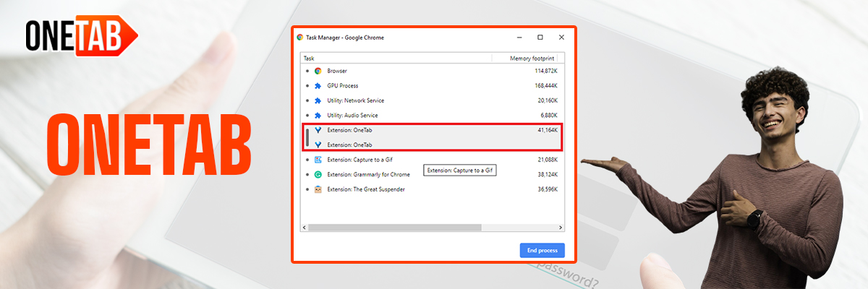Click the puzzle icon for Utility: Audio Service
The width and height of the screenshot is (868, 289).
[x=318, y=116]
